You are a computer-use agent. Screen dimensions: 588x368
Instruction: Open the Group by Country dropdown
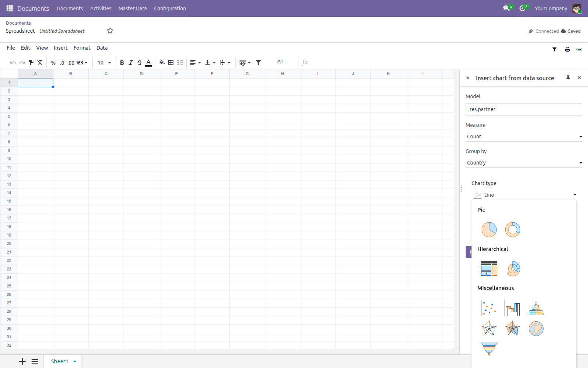click(524, 163)
